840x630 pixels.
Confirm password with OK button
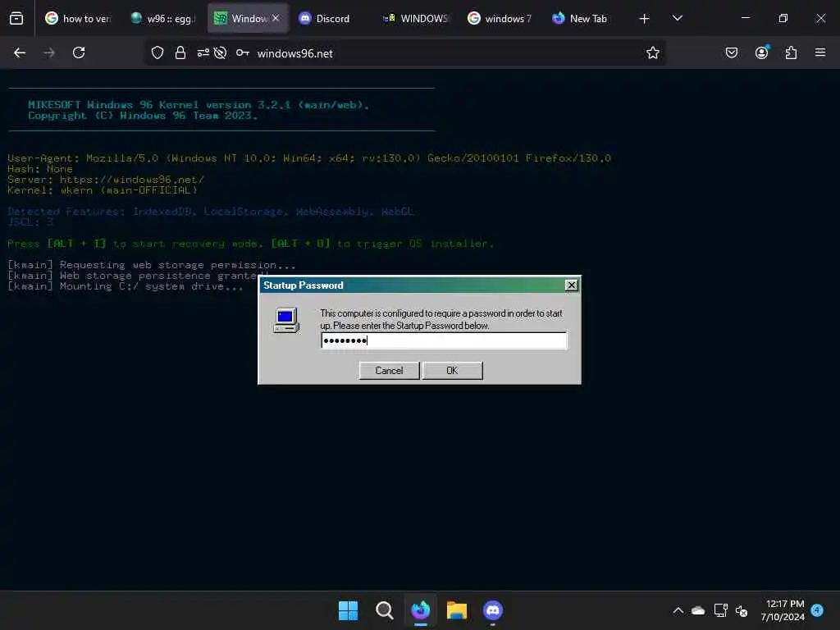pos(452,370)
